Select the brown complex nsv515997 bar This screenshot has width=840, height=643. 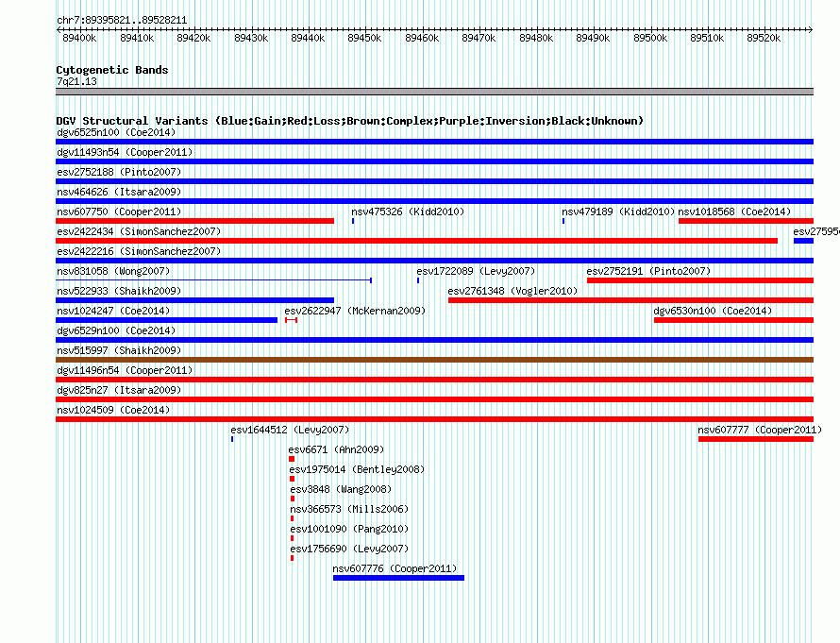pos(434,360)
